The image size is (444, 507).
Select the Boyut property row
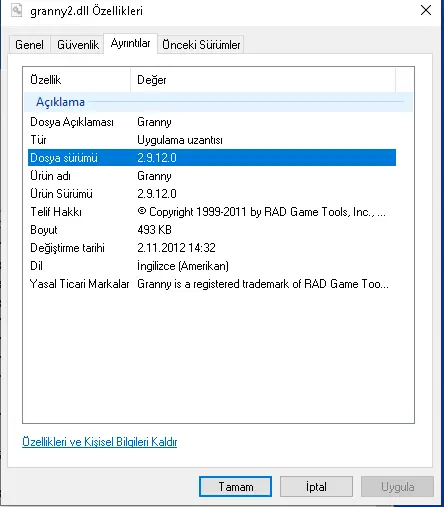212,230
